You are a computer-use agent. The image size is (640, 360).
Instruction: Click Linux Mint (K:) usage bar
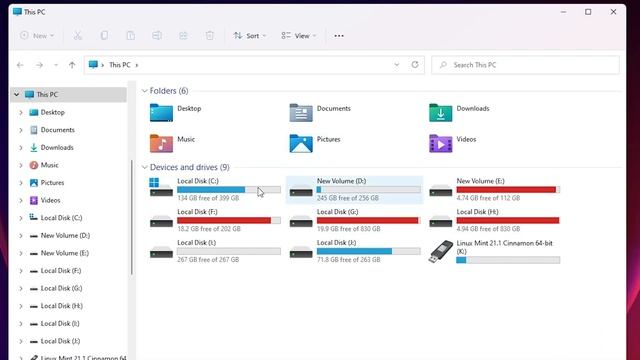pyautogui.click(x=508, y=260)
